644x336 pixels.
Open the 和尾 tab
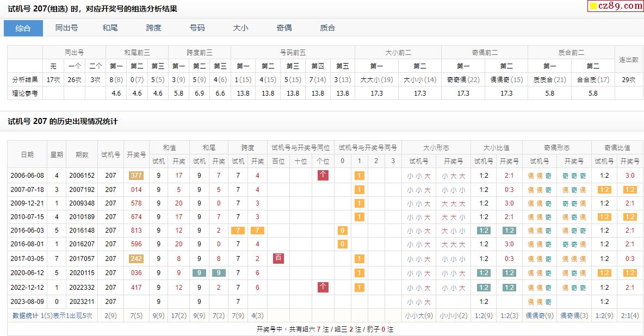click(110, 28)
